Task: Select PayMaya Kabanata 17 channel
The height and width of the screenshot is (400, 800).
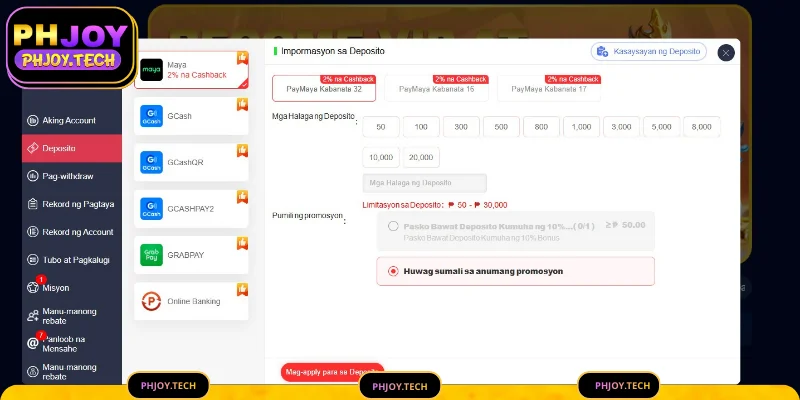Action: click(x=549, y=88)
